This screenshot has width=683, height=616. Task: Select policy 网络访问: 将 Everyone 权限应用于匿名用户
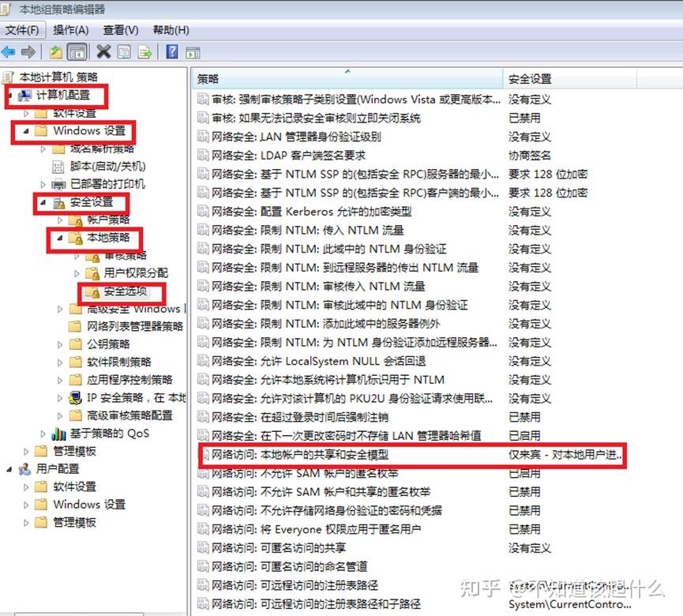pyautogui.click(x=317, y=529)
